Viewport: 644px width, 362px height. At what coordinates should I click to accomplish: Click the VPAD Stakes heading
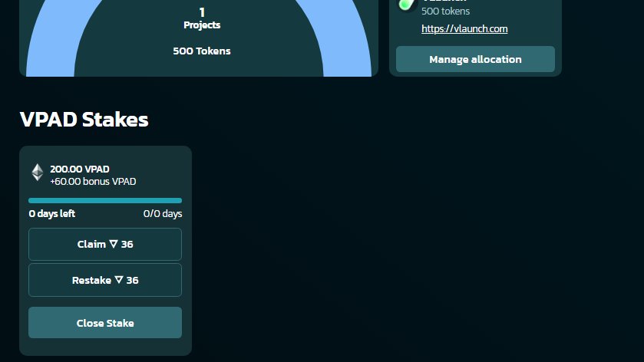point(84,120)
